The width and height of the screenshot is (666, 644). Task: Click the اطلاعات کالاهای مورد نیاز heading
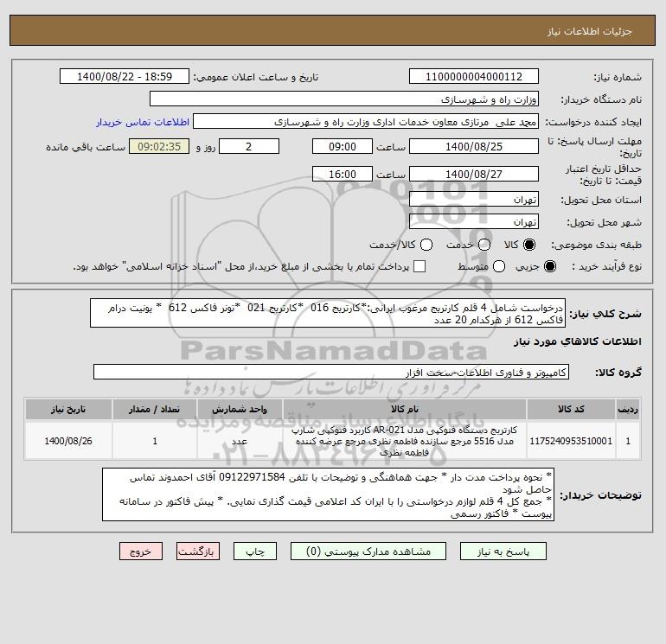point(578,341)
